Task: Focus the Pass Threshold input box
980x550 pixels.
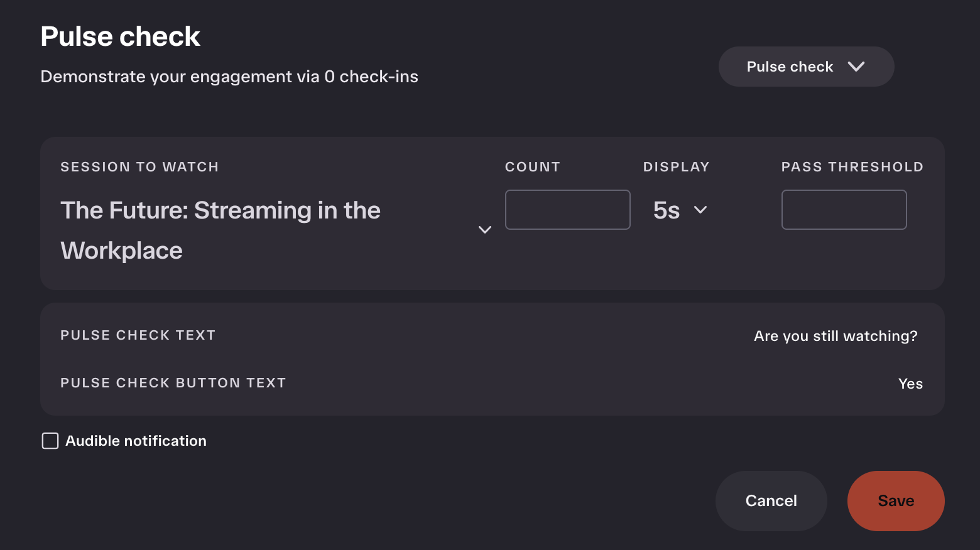Action: click(x=844, y=210)
